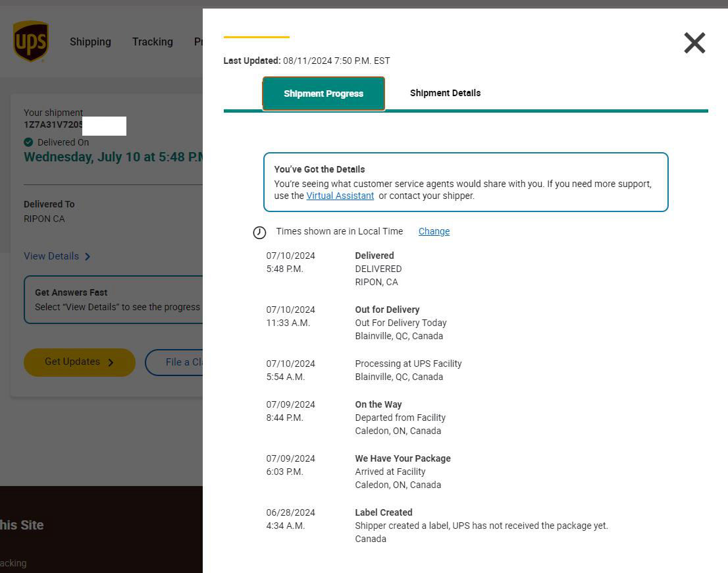Screen dimensions: 728x573
Task: Select the Processing at UPS Facility entry
Action: pos(408,364)
